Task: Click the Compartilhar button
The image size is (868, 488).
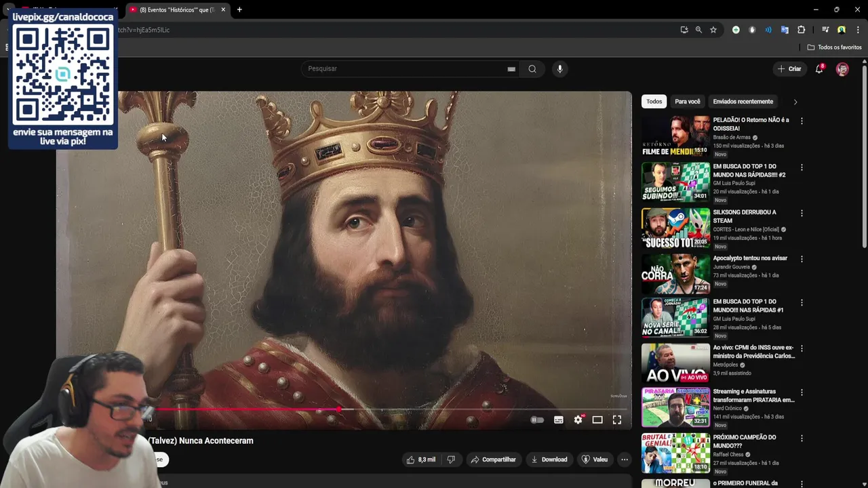Action: (x=494, y=460)
